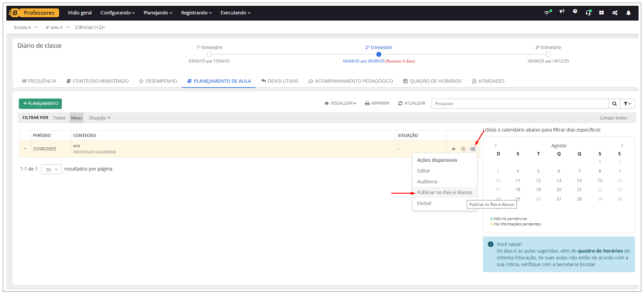Open the results per page dropdown
The height and width of the screenshot is (295, 644).
tap(52, 169)
